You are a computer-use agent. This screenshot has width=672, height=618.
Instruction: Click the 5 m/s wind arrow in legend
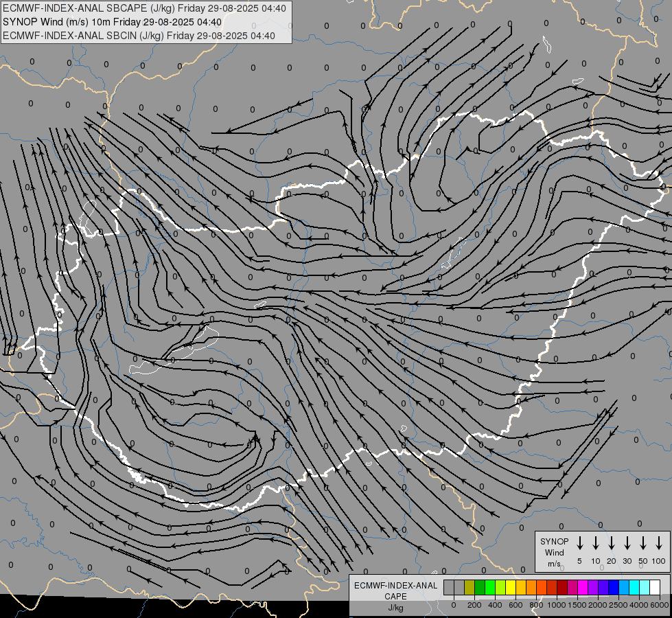click(580, 543)
